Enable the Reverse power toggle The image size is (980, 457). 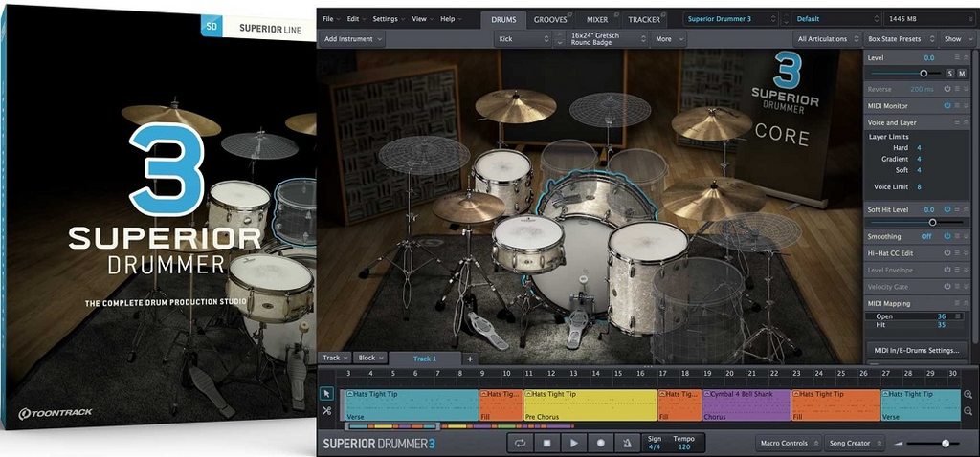(947, 89)
